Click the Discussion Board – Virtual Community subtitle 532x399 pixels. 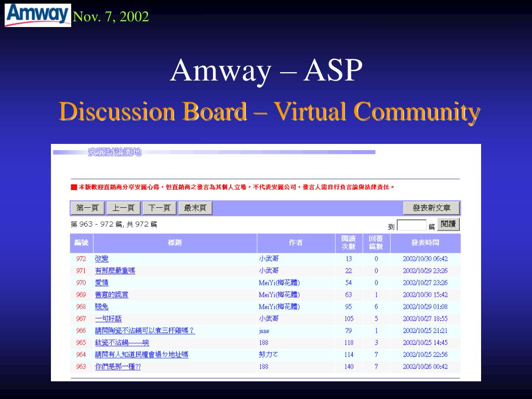270,111
